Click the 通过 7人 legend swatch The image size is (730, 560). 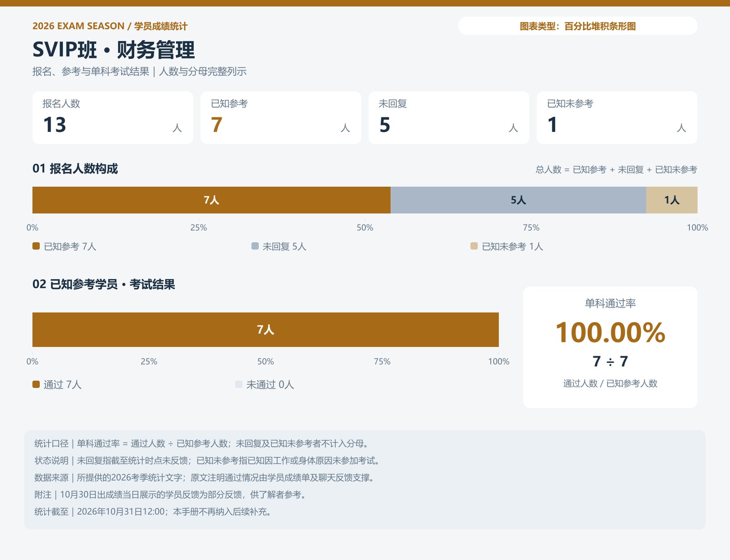tap(36, 384)
